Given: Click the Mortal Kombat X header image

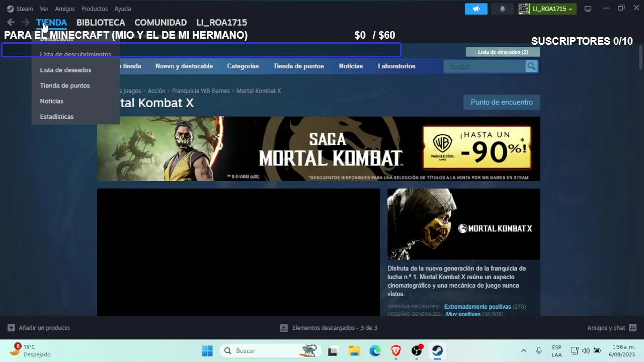Looking at the screenshot, I should tap(464, 224).
